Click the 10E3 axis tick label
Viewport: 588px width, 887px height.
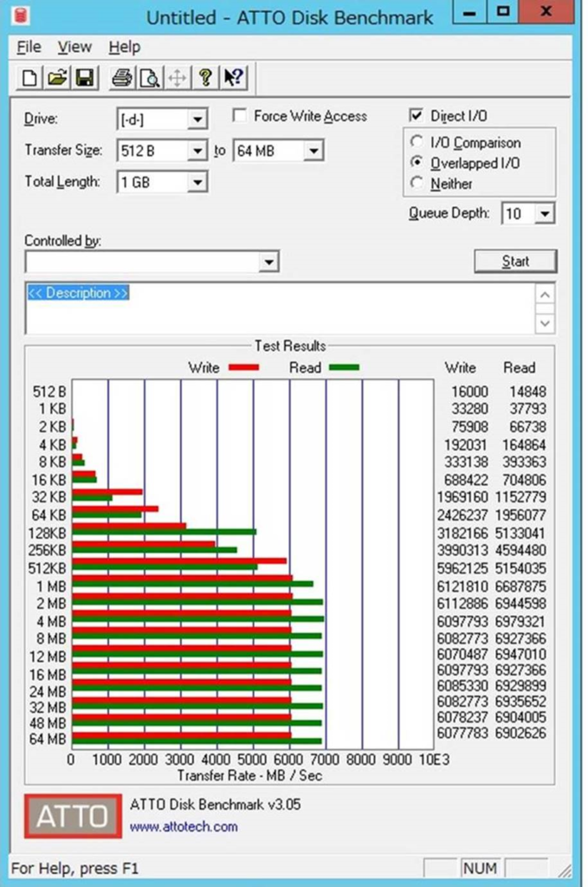pyautogui.click(x=434, y=759)
